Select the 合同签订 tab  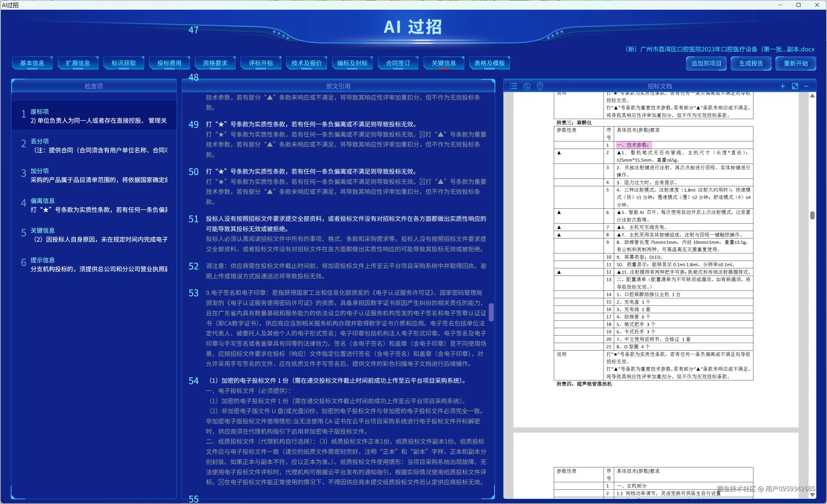point(398,63)
